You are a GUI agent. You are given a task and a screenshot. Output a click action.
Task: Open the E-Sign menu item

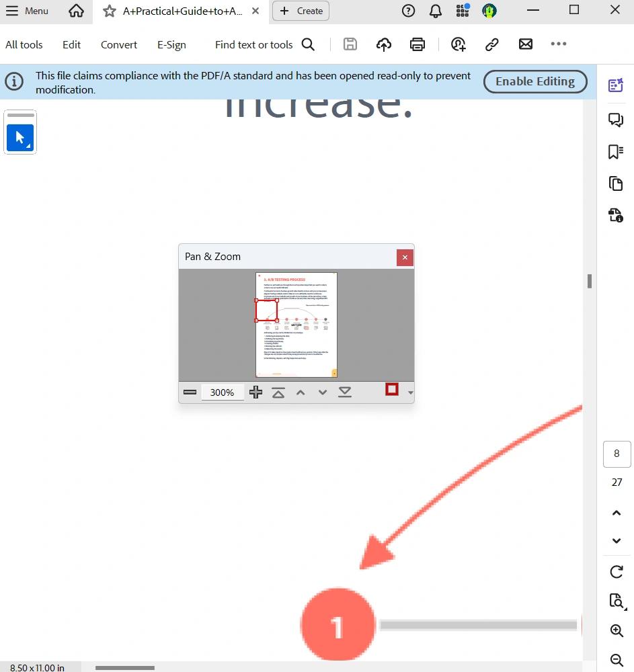coord(171,44)
